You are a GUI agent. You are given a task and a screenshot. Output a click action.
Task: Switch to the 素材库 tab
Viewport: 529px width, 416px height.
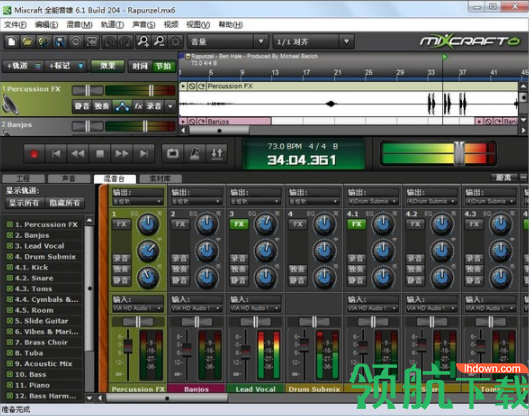(160, 178)
